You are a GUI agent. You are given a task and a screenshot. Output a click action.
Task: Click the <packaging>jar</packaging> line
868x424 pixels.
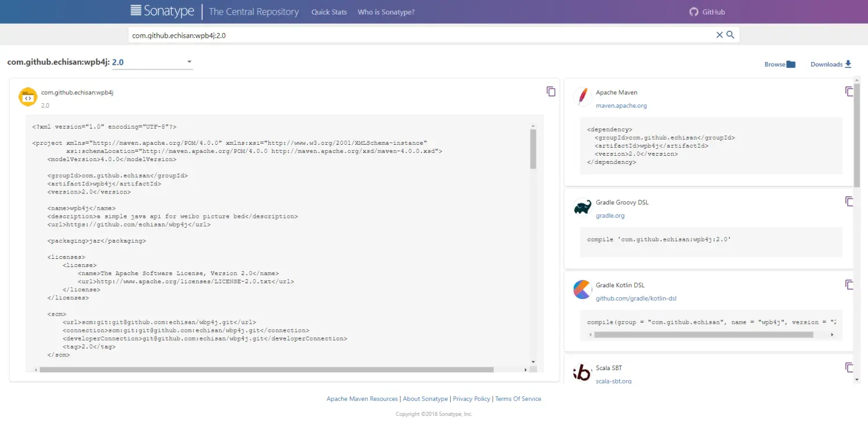point(97,240)
